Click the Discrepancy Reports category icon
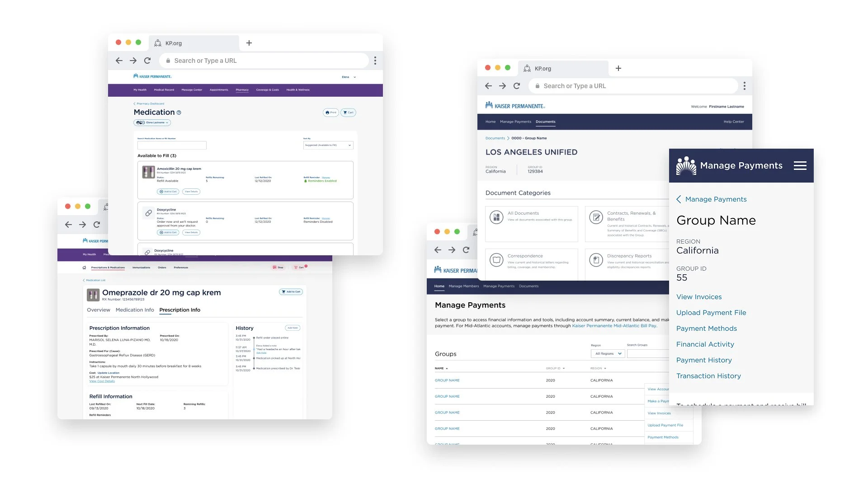The height and width of the screenshot is (488, 868). click(x=596, y=260)
